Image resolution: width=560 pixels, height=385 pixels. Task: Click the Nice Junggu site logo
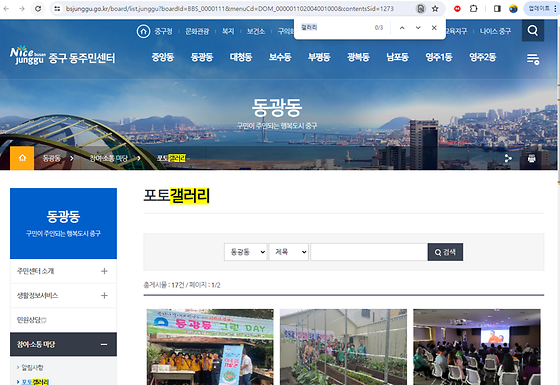[x=62, y=56]
